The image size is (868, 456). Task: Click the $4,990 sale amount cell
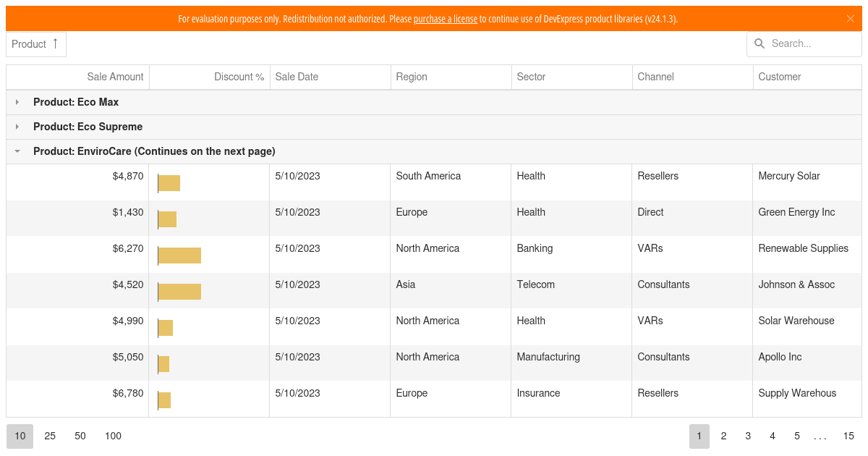pyautogui.click(x=78, y=327)
